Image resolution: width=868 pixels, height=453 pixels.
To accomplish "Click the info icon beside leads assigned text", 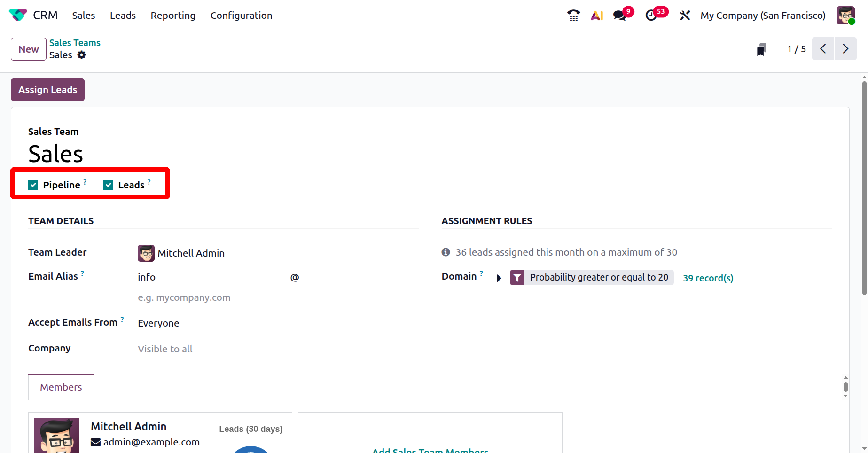I will coord(446,252).
